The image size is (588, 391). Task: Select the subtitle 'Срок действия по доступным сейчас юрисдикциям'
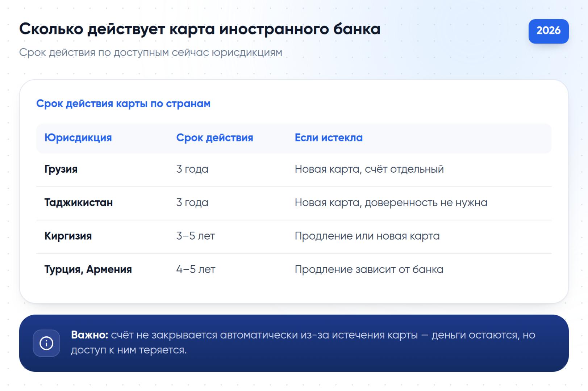151,52
